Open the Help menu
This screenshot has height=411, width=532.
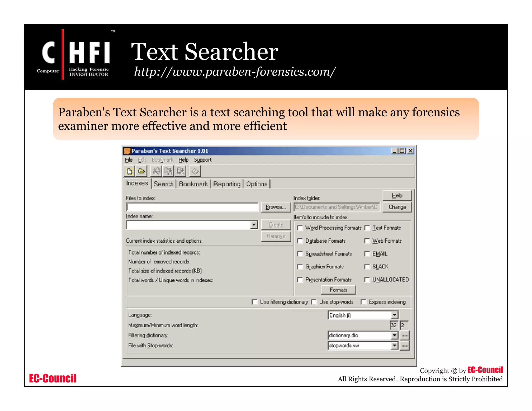coord(183,160)
